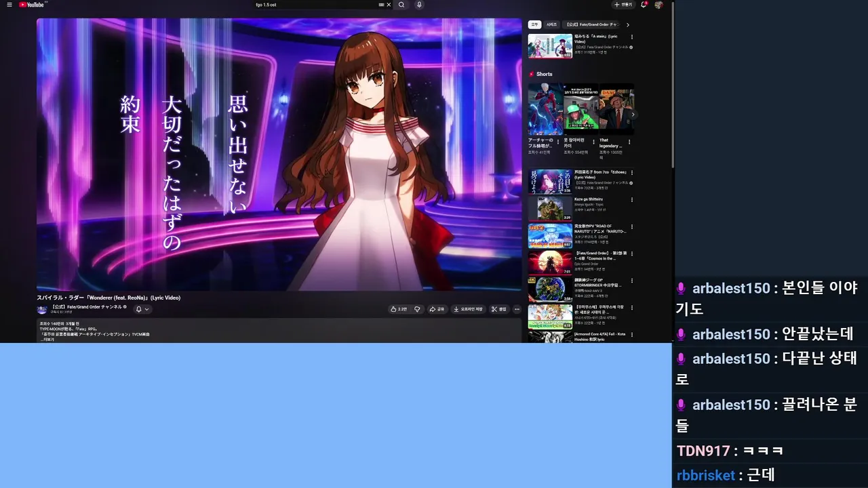Open options for the 'Echoes' video
This screenshot has width=868, height=488.
[x=631, y=173]
